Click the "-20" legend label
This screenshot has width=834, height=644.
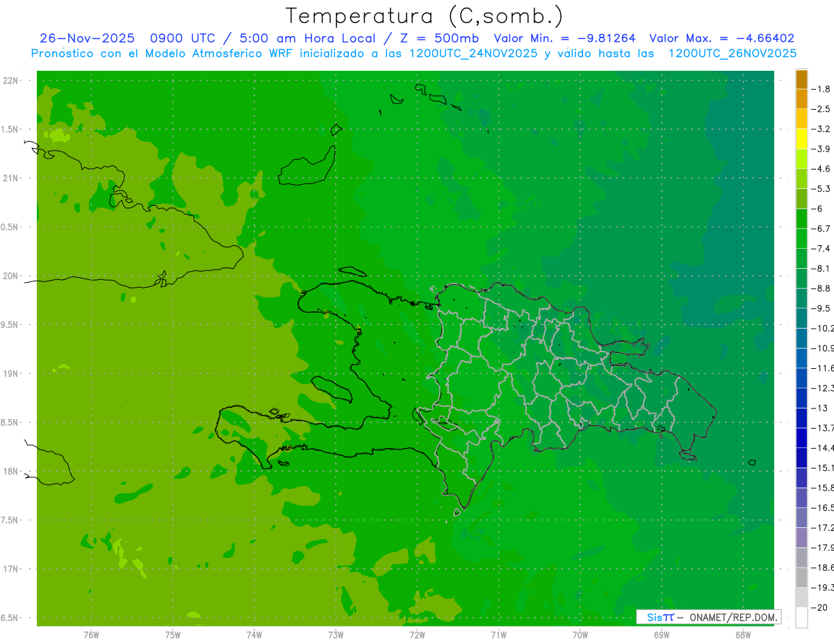819,607
